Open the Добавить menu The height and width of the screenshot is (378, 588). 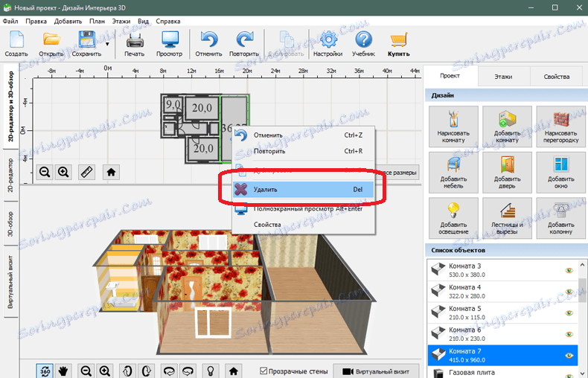click(x=68, y=22)
